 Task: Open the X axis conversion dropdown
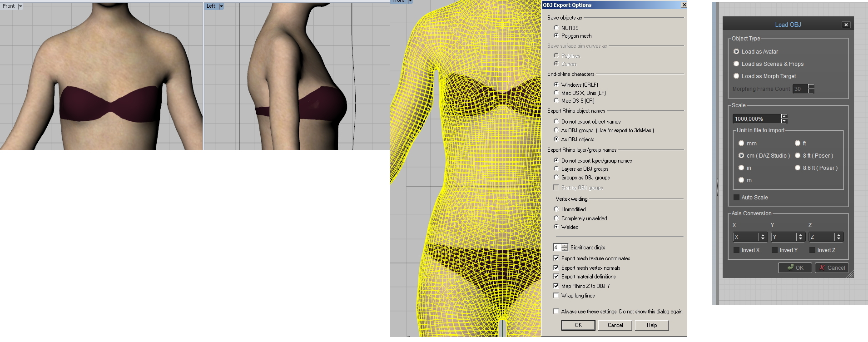[x=763, y=237]
